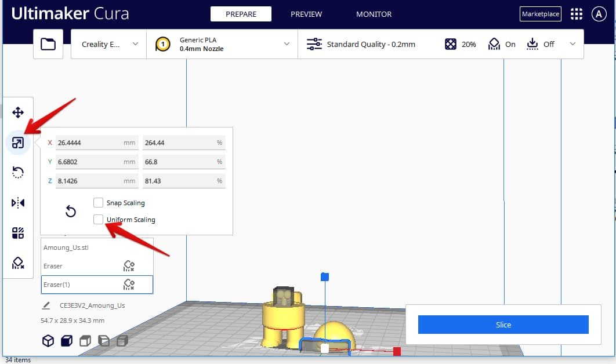Open the PREPARE stage tab
Viewport: 616px width, 364px height.
(x=241, y=14)
